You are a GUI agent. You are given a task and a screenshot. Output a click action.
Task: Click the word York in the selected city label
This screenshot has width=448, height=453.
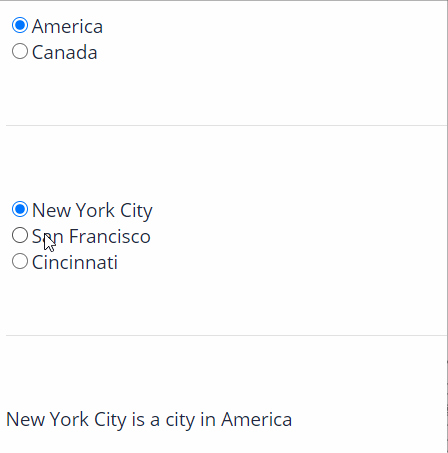tap(95, 211)
